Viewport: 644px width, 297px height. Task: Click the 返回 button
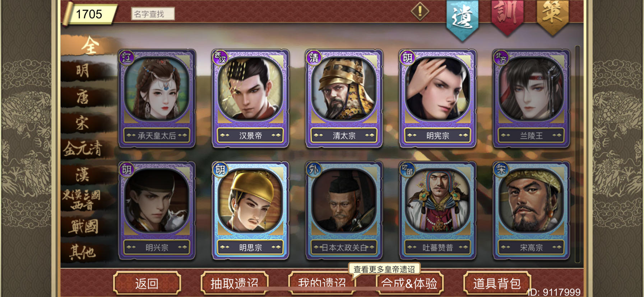[147, 283]
